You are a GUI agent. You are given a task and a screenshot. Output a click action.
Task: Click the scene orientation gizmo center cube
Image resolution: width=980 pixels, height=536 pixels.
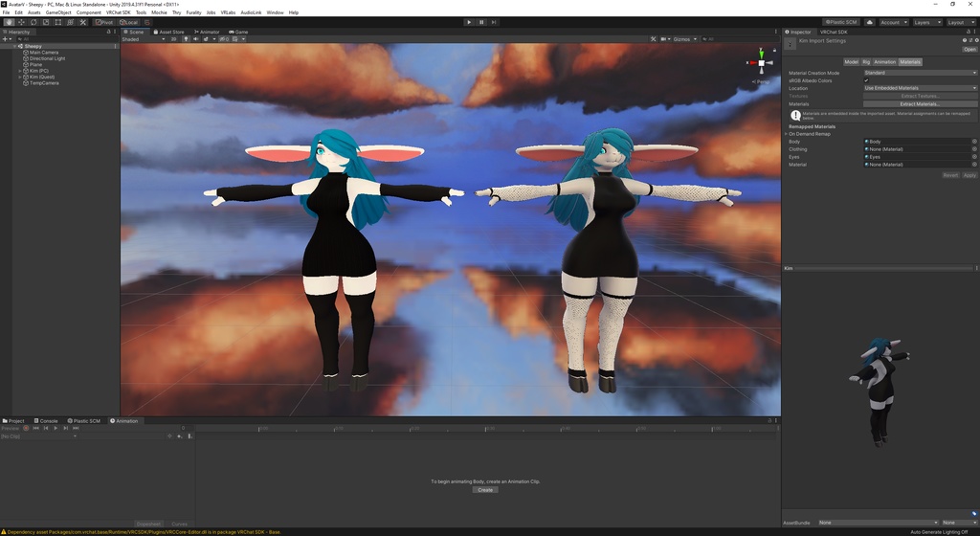761,62
